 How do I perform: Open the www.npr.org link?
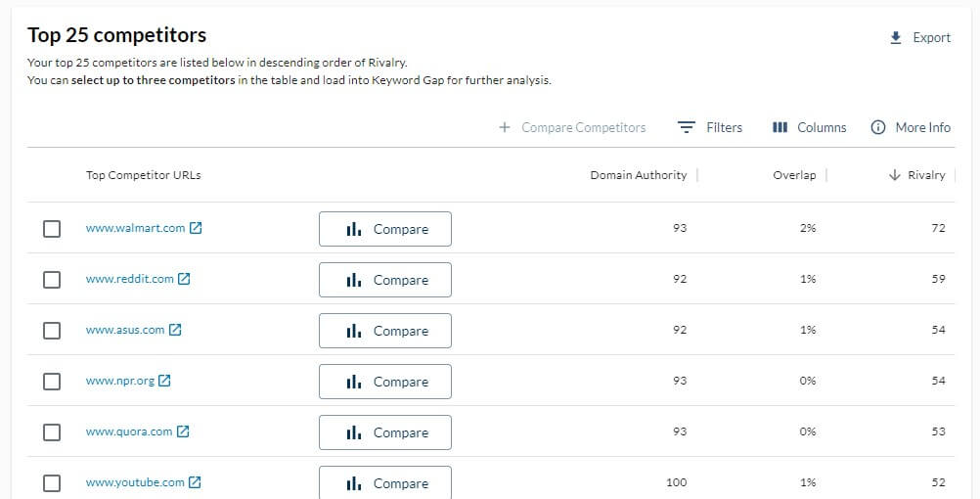(120, 381)
